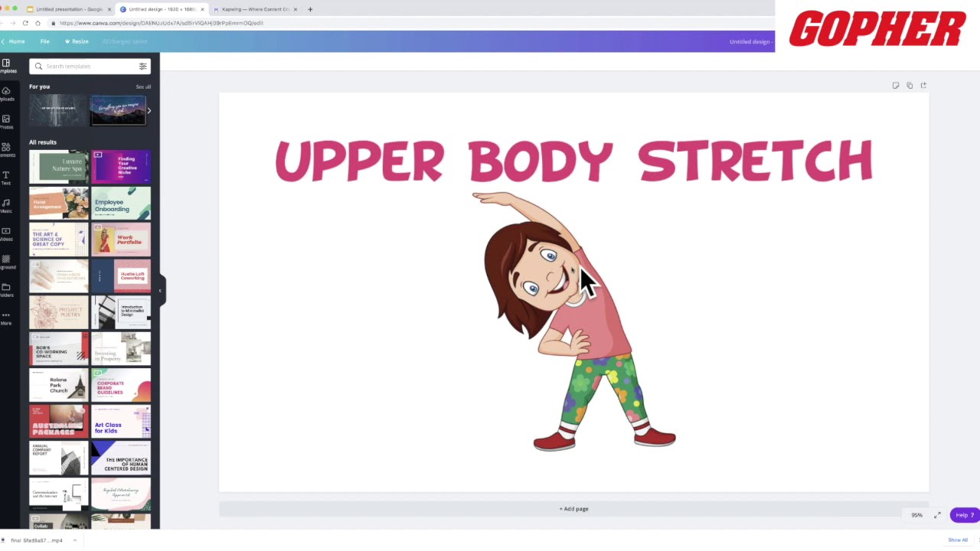Click the Untitled design title field
This screenshot has height=551, width=980.
[x=750, y=41]
